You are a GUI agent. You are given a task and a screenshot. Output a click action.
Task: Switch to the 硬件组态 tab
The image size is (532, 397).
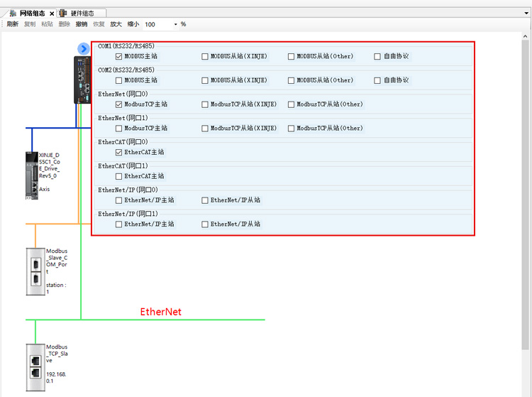coord(82,13)
